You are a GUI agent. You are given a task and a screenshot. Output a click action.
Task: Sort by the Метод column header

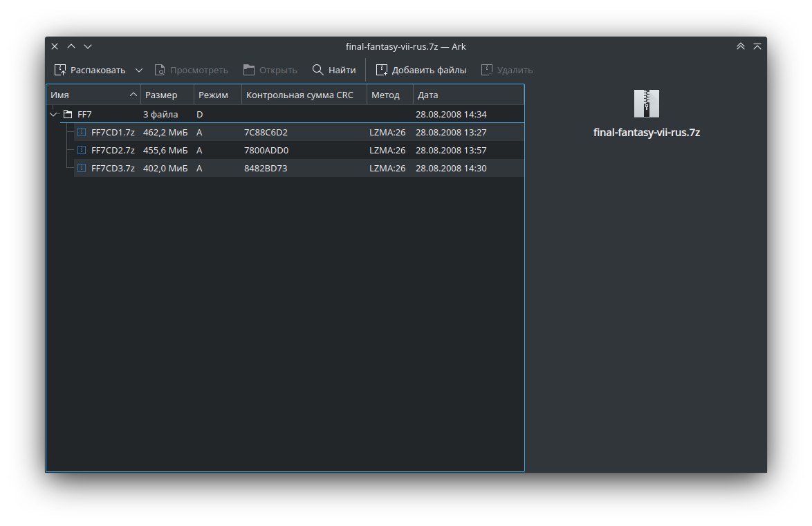pos(390,95)
